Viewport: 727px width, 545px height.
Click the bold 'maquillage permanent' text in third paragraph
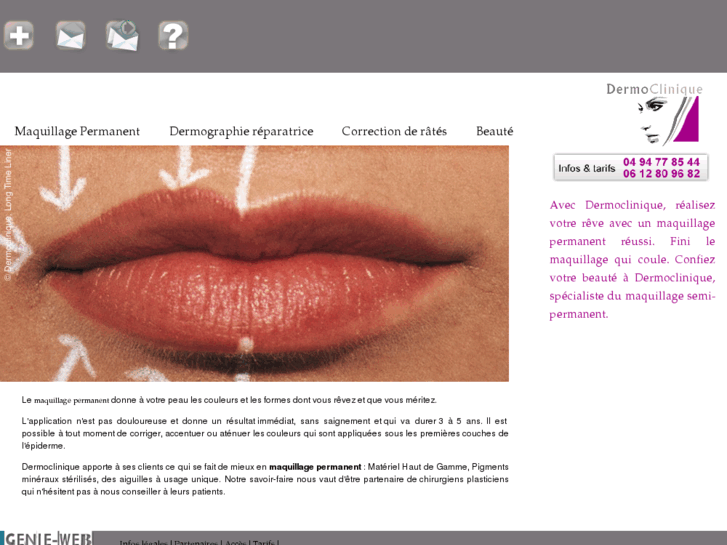pyautogui.click(x=315, y=467)
